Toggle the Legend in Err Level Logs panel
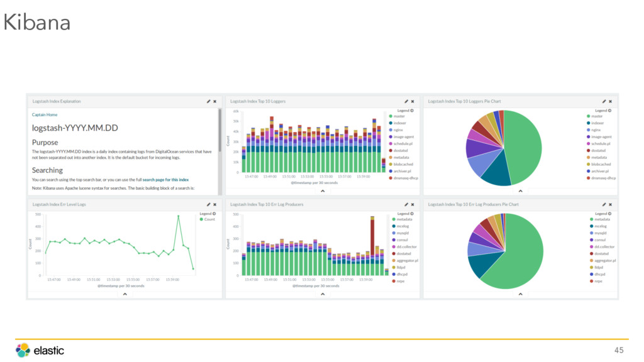Image resolution: width=644 pixels, height=362 pixels. tap(208, 214)
